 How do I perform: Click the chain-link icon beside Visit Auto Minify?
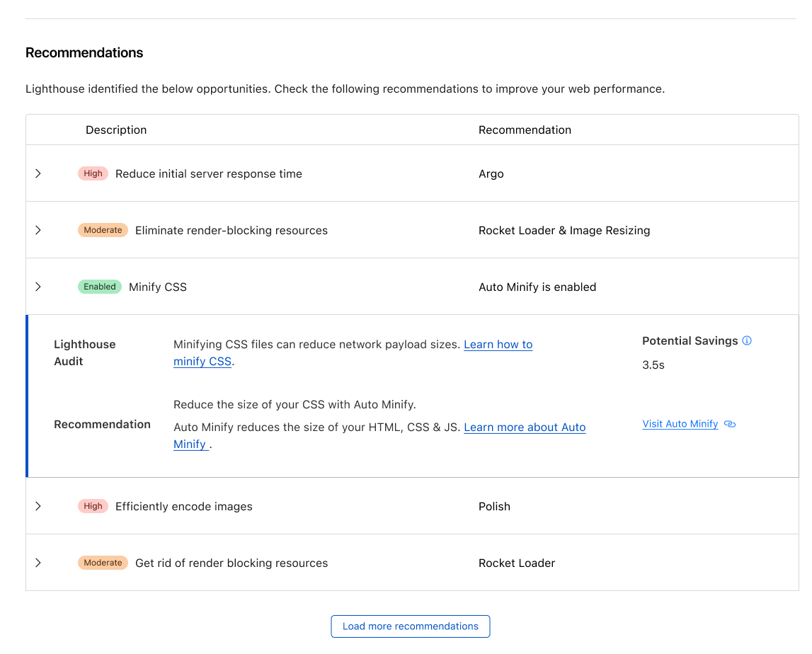[x=730, y=424]
